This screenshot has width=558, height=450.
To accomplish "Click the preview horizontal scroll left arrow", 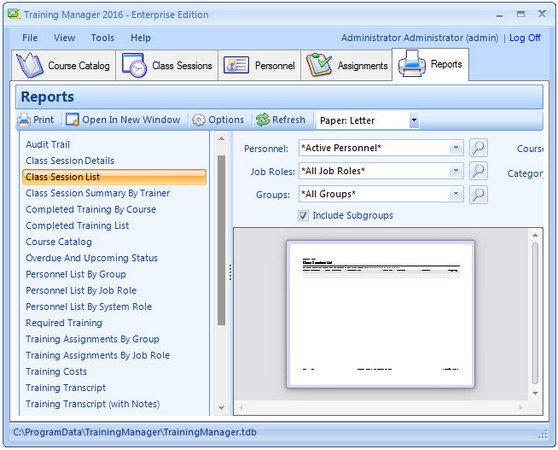I will pyautogui.click(x=241, y=407).
